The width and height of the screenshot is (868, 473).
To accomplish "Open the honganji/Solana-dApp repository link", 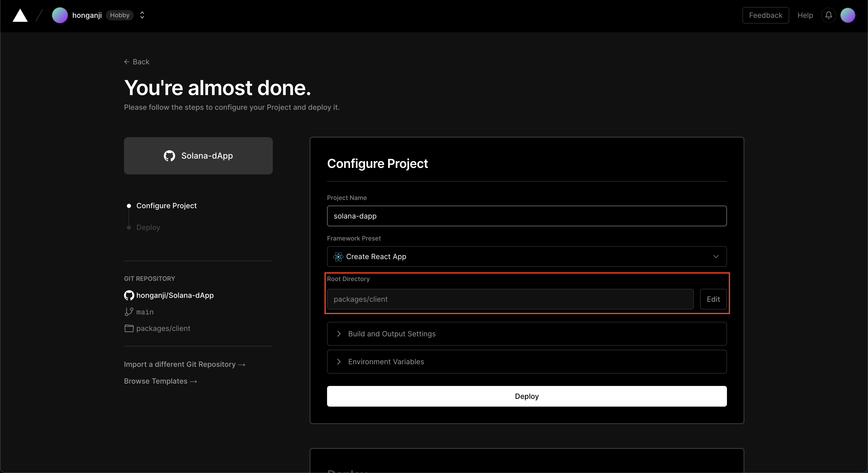I will pyautogui.click(x=175, y=296).
